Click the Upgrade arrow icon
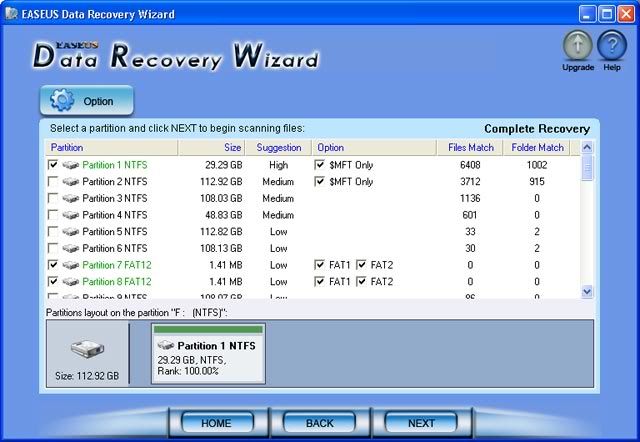Image resolution: width=640 pixels, height=442 pixels. 578,46
